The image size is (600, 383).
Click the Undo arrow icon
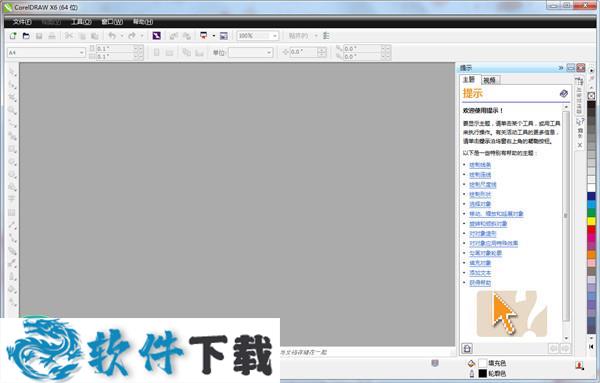pyautogui.click(x=112, y=36)
